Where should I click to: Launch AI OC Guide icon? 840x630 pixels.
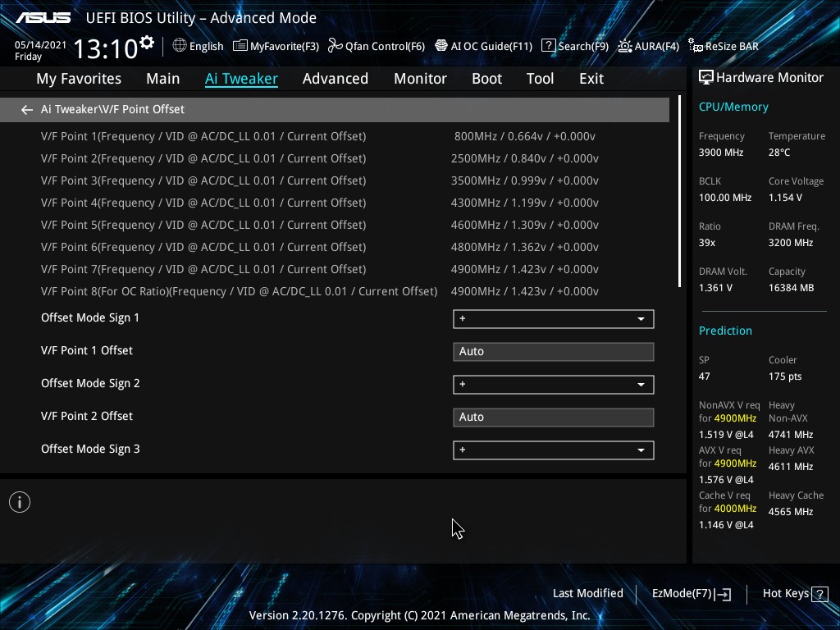[441, 46]
